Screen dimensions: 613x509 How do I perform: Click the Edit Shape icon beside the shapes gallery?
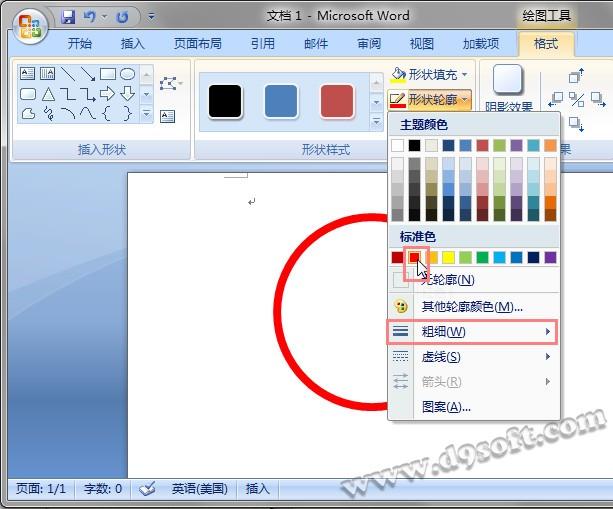(168, 82)
